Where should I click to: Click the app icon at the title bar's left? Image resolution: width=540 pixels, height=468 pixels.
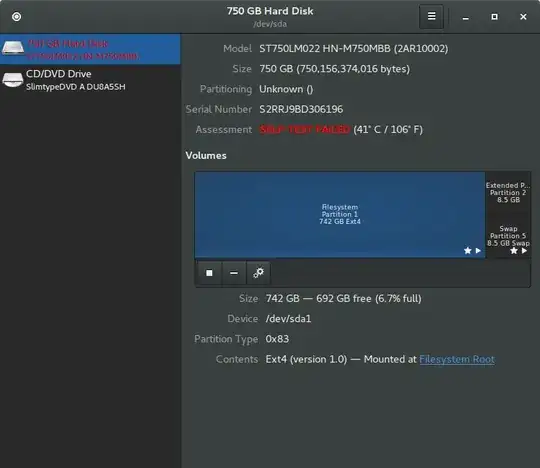(16, 17)
